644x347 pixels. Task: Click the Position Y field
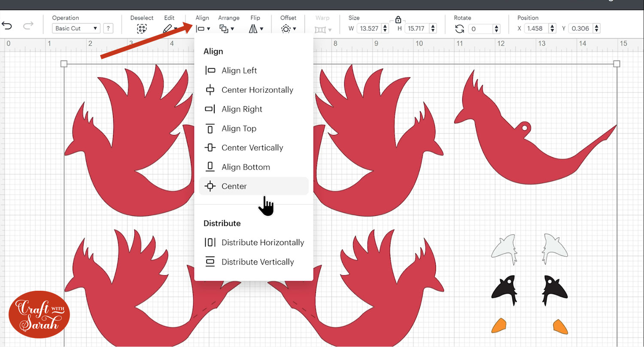pyautogui.click(x=581, y=28)
